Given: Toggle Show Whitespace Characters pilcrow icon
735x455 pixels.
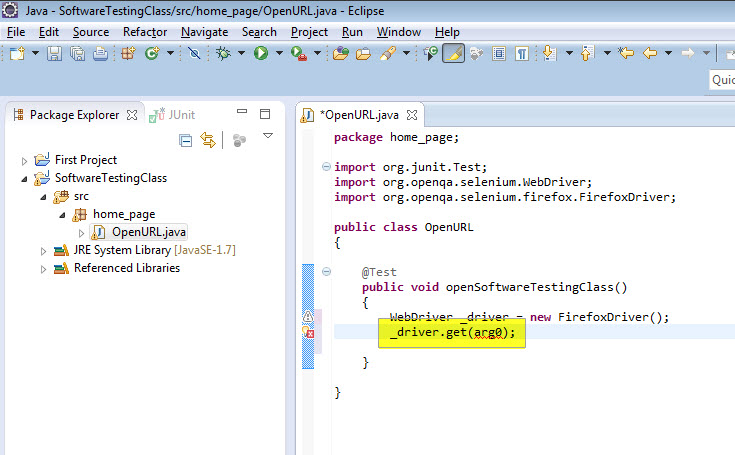Looking at the screenshot, I should [x=522, y=53].
